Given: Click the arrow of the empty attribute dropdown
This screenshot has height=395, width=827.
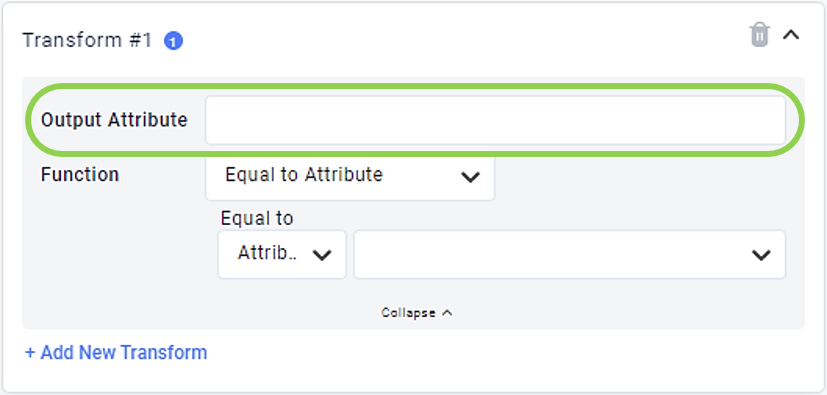Looking at the screenshot, I should point(761,255).
